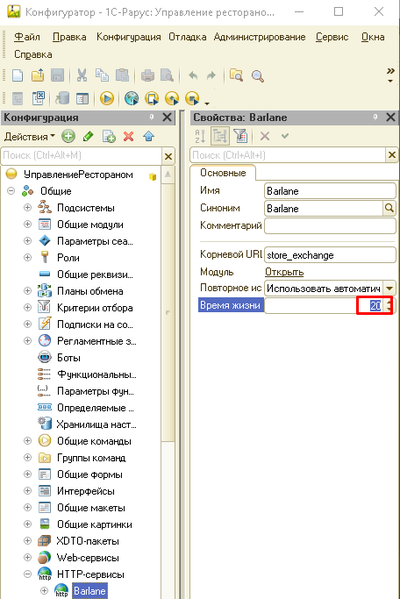The height and width of the screenshot is (599, 400).
Task: Expand the Подсистемы tree node
Action: click(28, 207)
